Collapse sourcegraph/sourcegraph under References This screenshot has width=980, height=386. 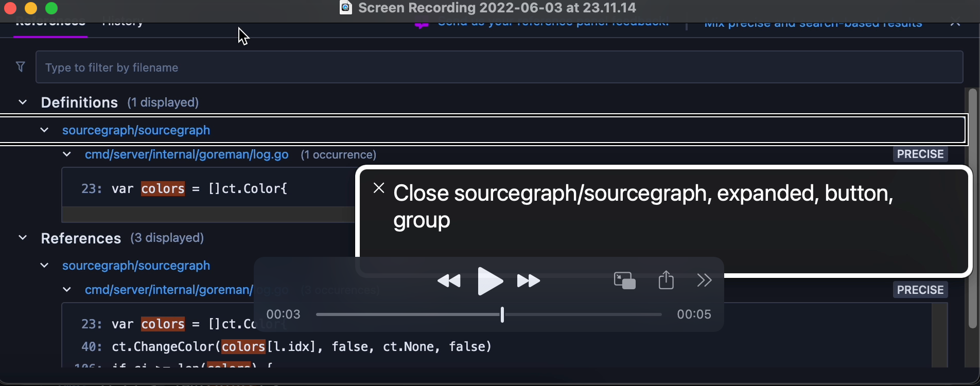click(x=44, y=266)
